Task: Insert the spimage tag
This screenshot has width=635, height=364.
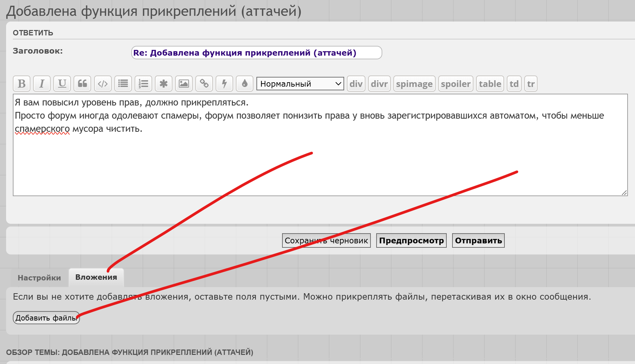Action: 414,84
